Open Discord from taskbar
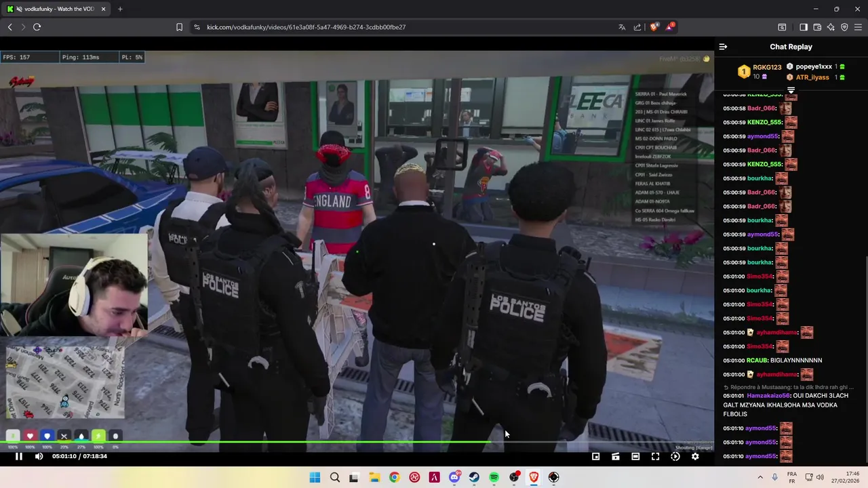 [454, 478]
